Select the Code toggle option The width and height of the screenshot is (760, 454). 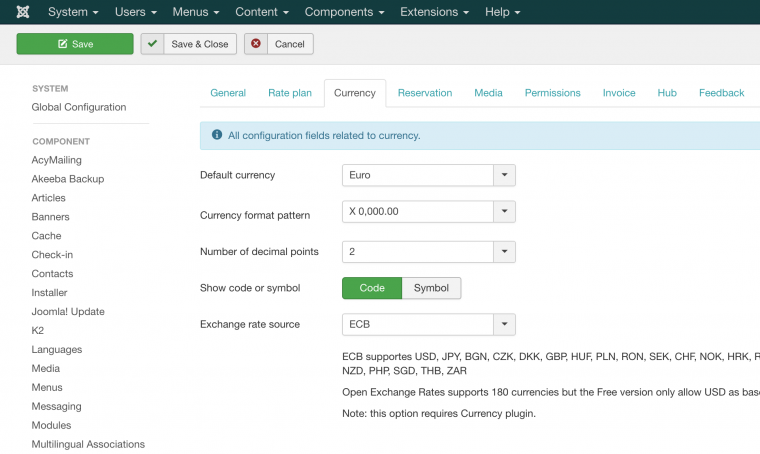pos(372,288)
